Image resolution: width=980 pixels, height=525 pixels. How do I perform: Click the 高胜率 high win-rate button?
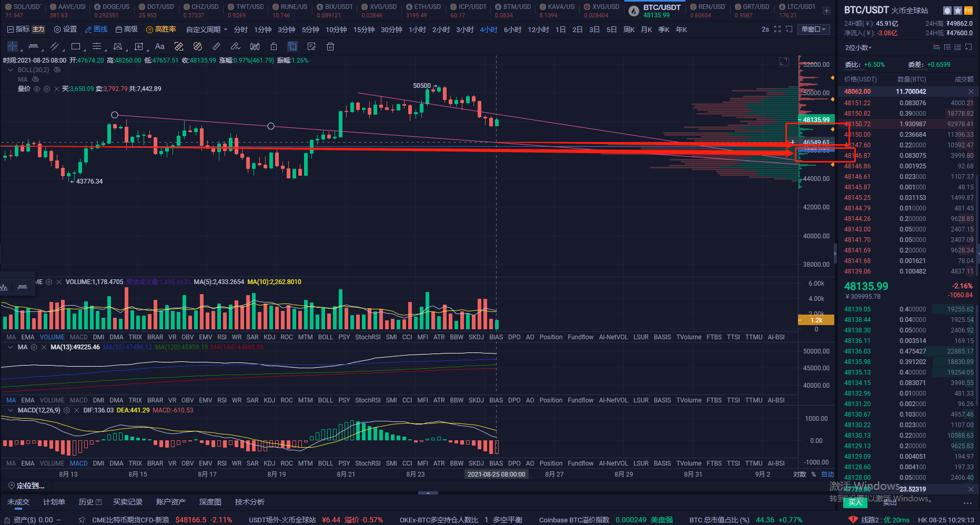[x=161, y=29]
